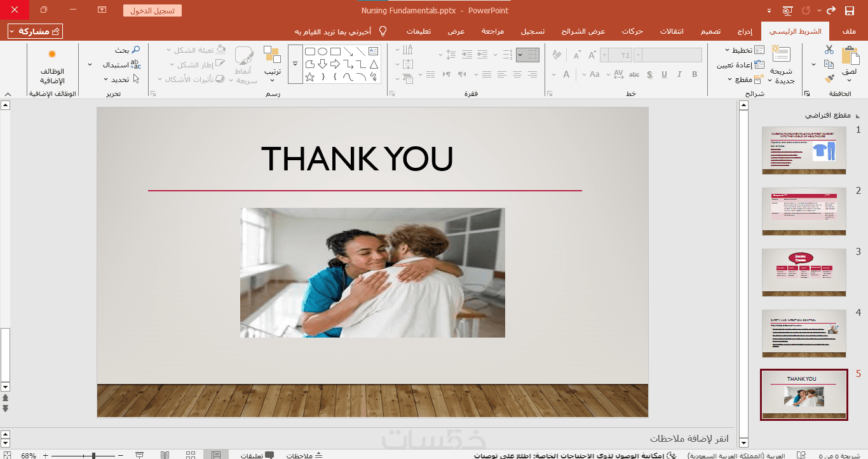This screenshot has width=868, height=459.
Task: Switch to the Insert (إدراج) tab
Action: click(745, 31)
